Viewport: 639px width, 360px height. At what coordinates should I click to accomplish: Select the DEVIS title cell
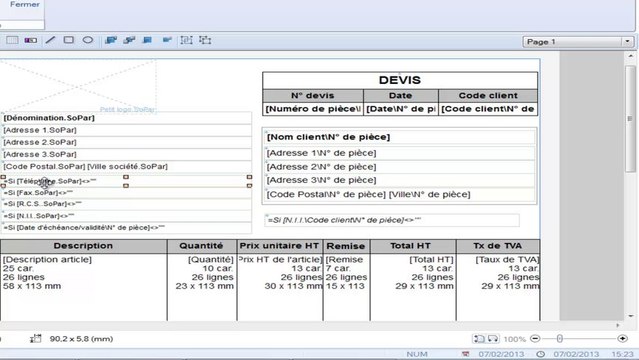pos(400,80)
